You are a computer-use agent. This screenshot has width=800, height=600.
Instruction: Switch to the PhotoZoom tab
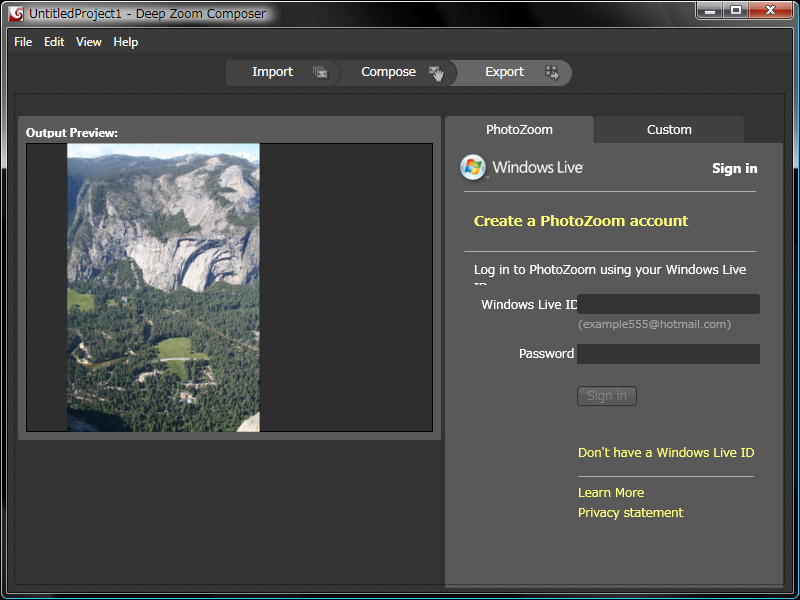pos(519,130)
